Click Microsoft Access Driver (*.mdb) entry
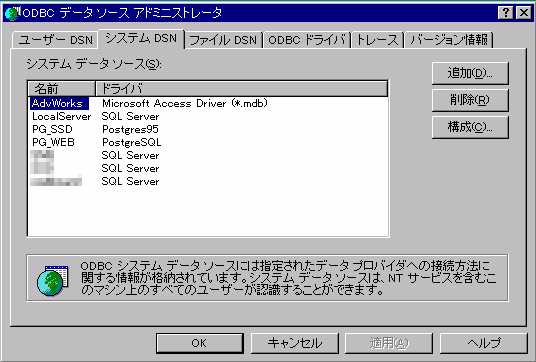Viewport: 536px width, 362px height. click(185, 103)
